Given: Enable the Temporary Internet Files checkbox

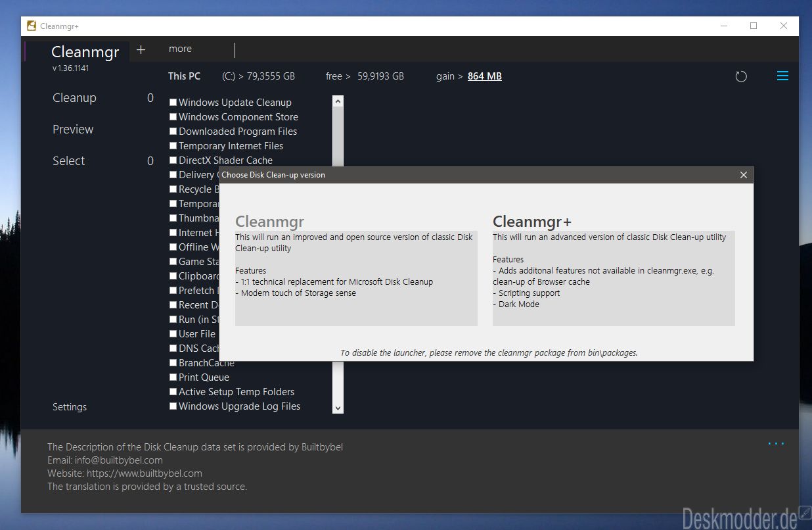Looking at the screenshot, I should click(x=173, y=146).
